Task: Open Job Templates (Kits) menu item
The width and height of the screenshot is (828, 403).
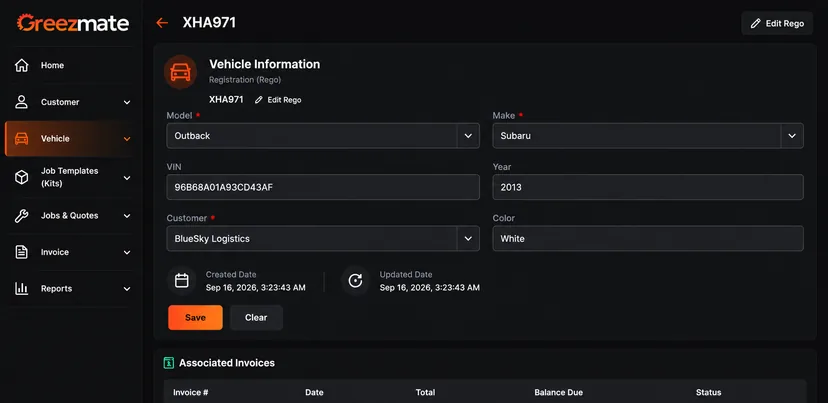Action: pos(70,177)
